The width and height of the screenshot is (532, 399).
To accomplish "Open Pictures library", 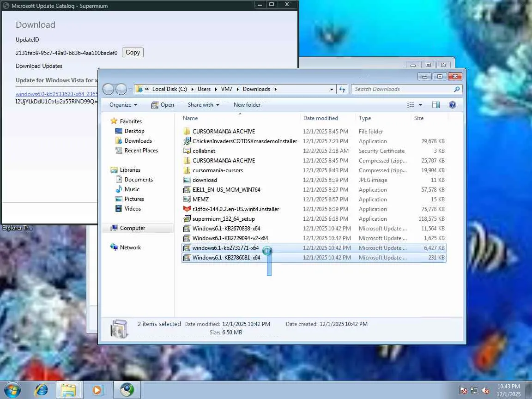I will click(134, 199).
